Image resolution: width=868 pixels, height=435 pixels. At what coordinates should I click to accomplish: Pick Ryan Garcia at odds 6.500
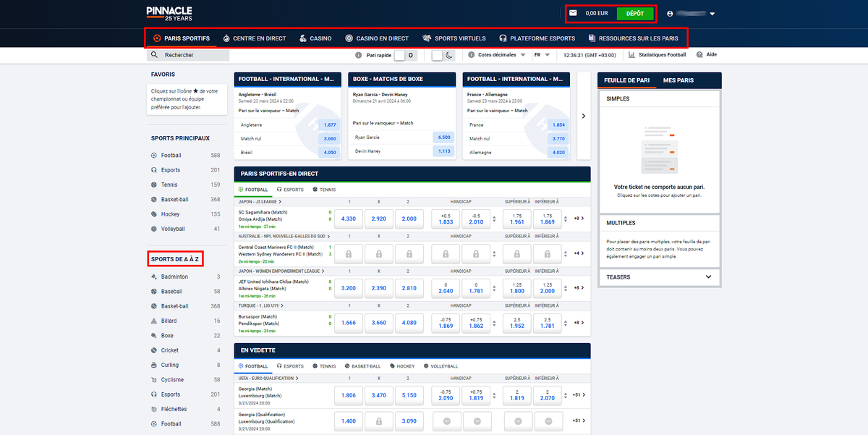[x=444, y=137]
